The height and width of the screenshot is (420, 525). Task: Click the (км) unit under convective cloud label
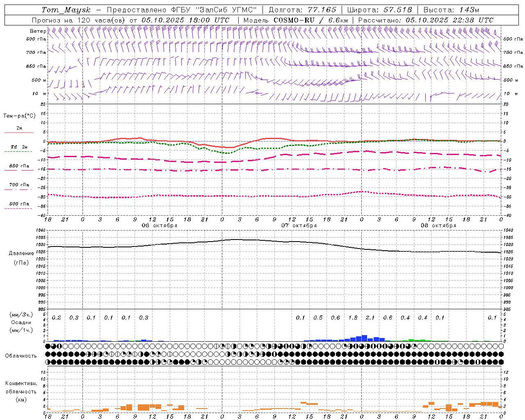pyautogui.click(x=21, y=399)
